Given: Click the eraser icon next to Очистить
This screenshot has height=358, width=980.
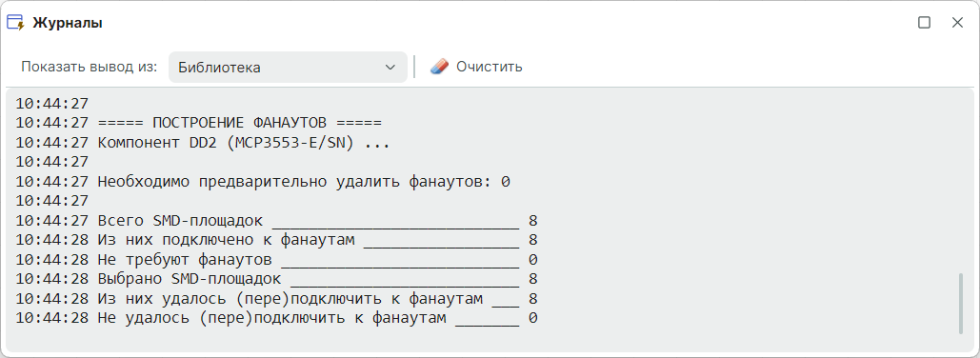Looking at the screenshot, I should [x=440, y=67].
